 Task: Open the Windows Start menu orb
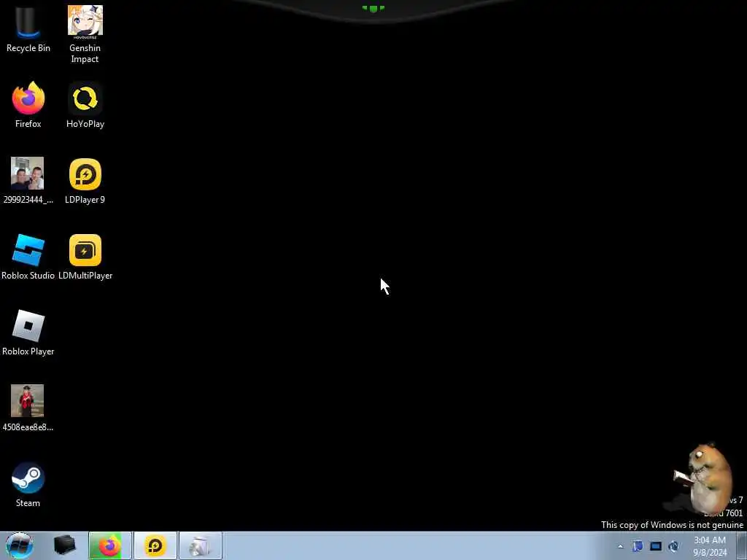point(20,545)
